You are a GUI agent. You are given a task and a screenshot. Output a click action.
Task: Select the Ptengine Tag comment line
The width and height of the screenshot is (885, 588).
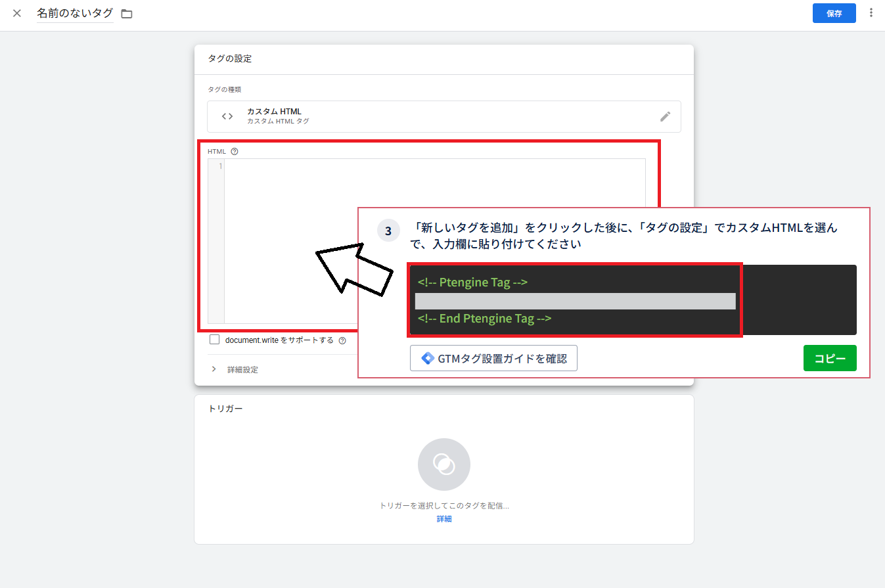[x=472, y=283]
